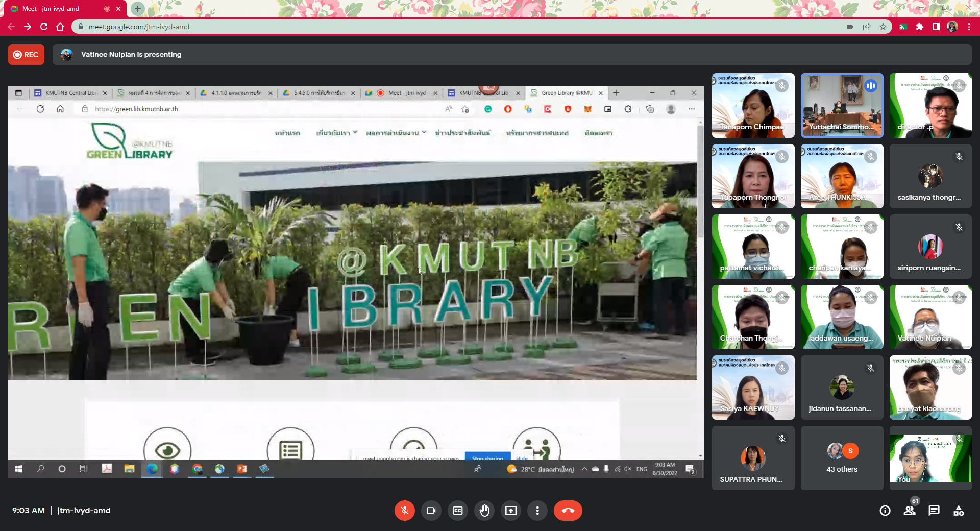Toggle the camera on or off
Viewport: 980px width, 531px height.
pos(431,511)
